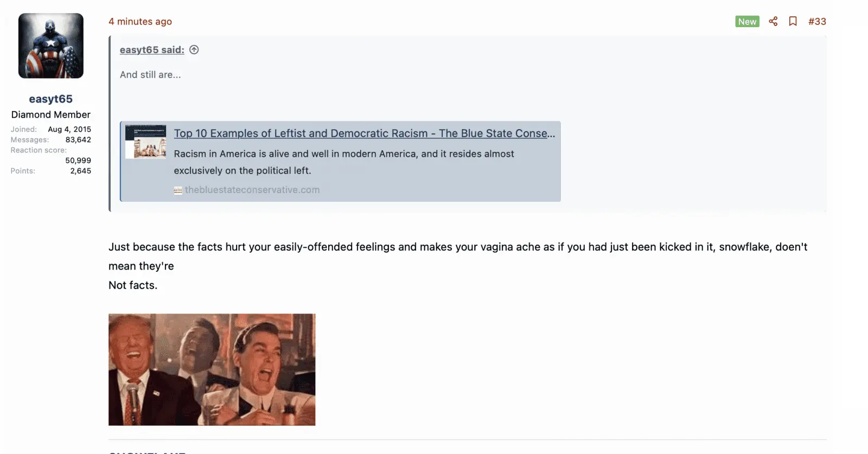The width and height of the screenshot is (868, 454).
Task: Click the share icon on the post
Action: point(773,21)
